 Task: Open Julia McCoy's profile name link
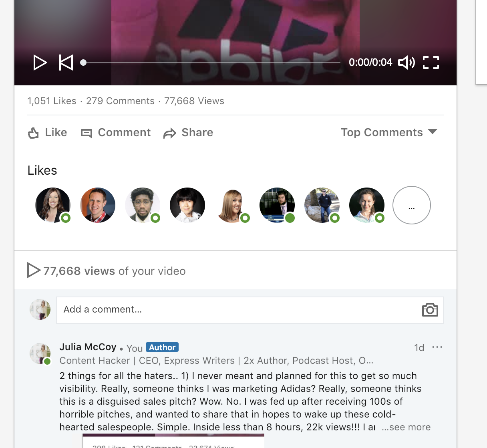pos(88,347)
